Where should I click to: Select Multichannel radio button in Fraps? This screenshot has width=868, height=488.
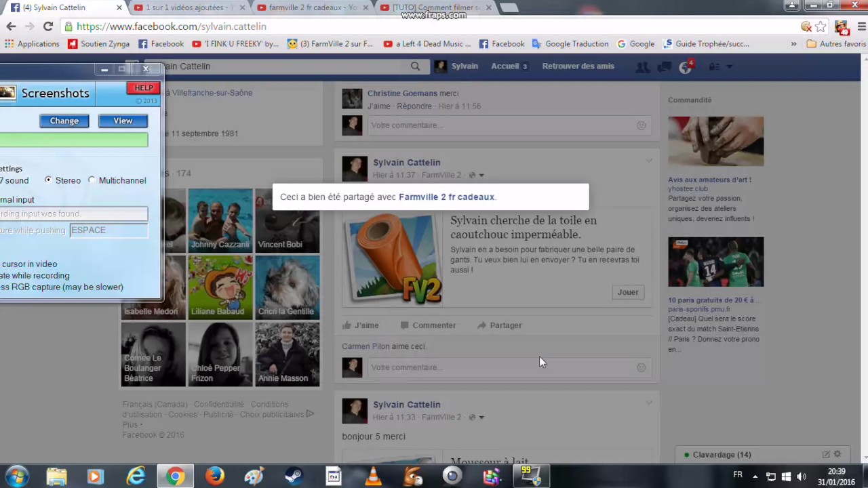(x=92, y=180)
